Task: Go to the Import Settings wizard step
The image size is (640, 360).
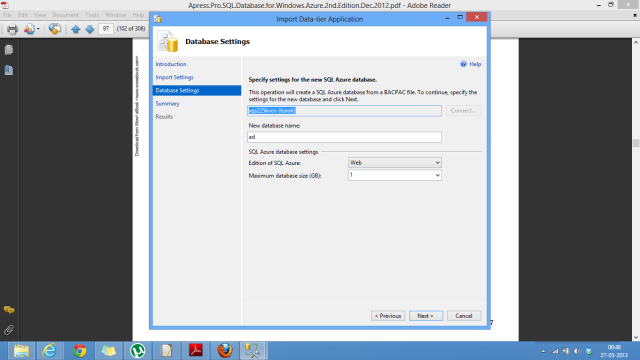Action: point(174,77)
